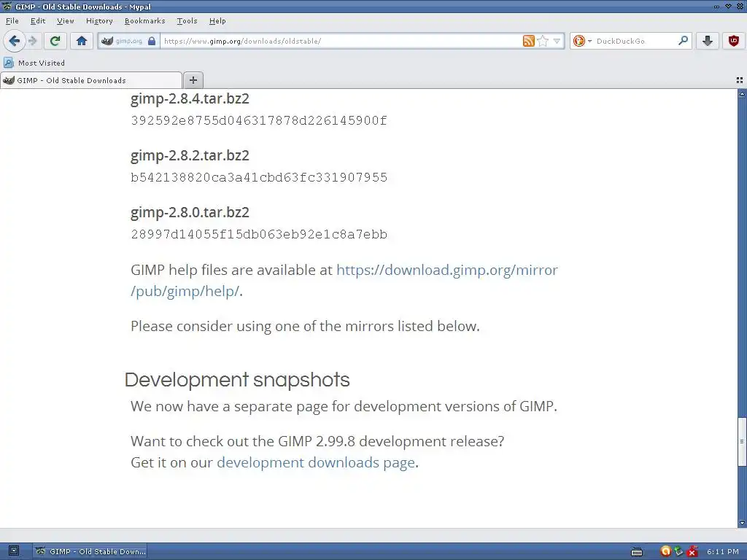This screenshot has height=560, width=747.
Task: Activate the GIMP - Old Stable Down... taskbar button
Action: 90,551
